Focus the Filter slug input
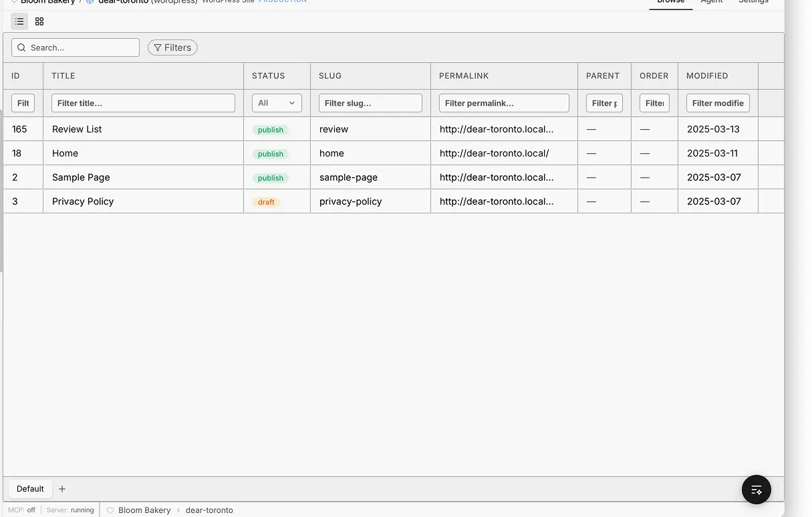 370,103
